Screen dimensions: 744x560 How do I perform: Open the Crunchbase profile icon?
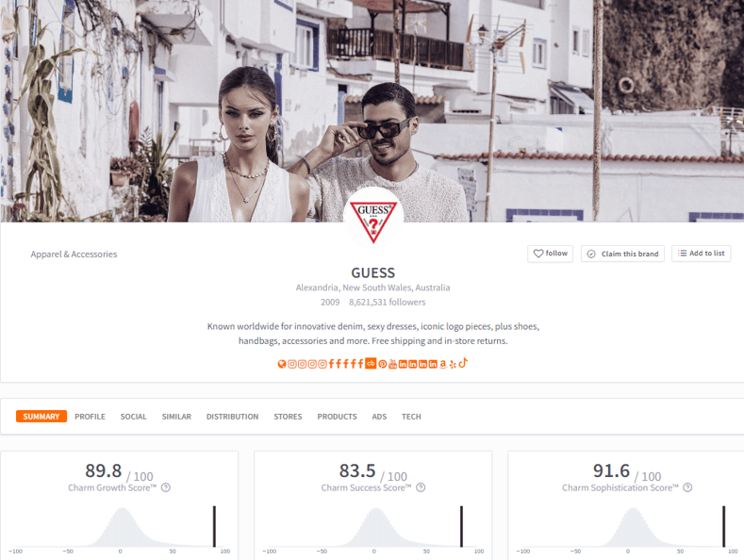click(x=371, y=364)
